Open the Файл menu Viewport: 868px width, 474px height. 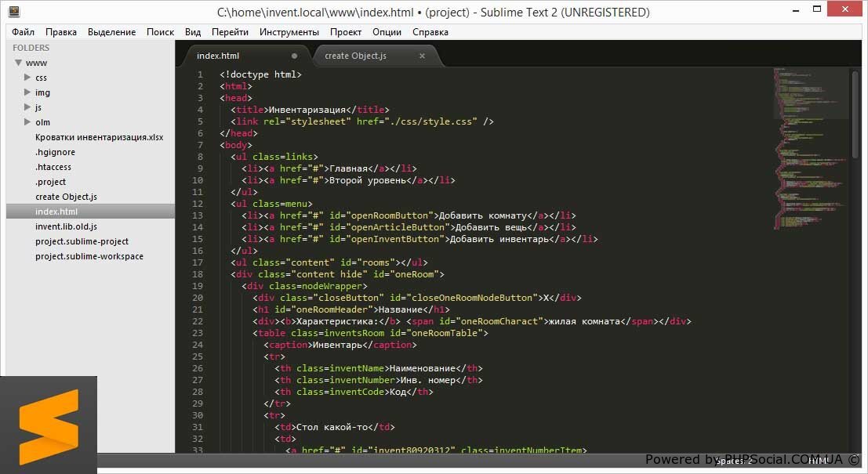[23, 32]
